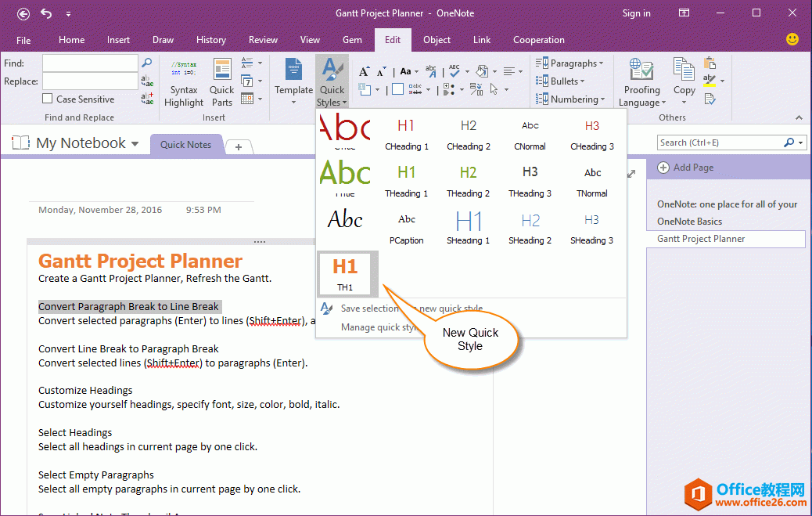Toggle the Case Sensitive checkbox
This screenshot has height=516, width=812.
[x=47, y=99]
